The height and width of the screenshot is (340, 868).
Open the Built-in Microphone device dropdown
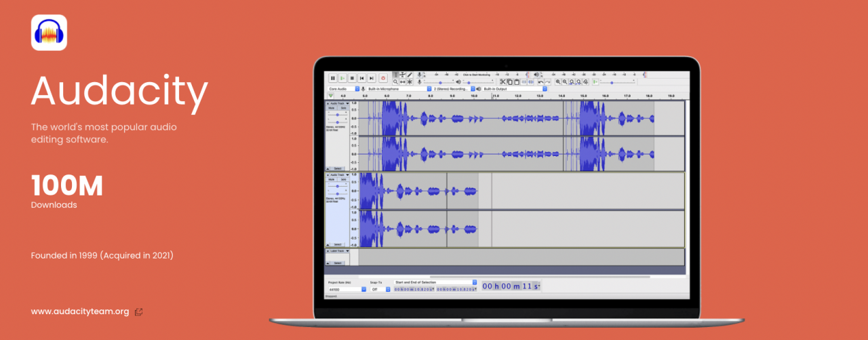tap(399, 89)
